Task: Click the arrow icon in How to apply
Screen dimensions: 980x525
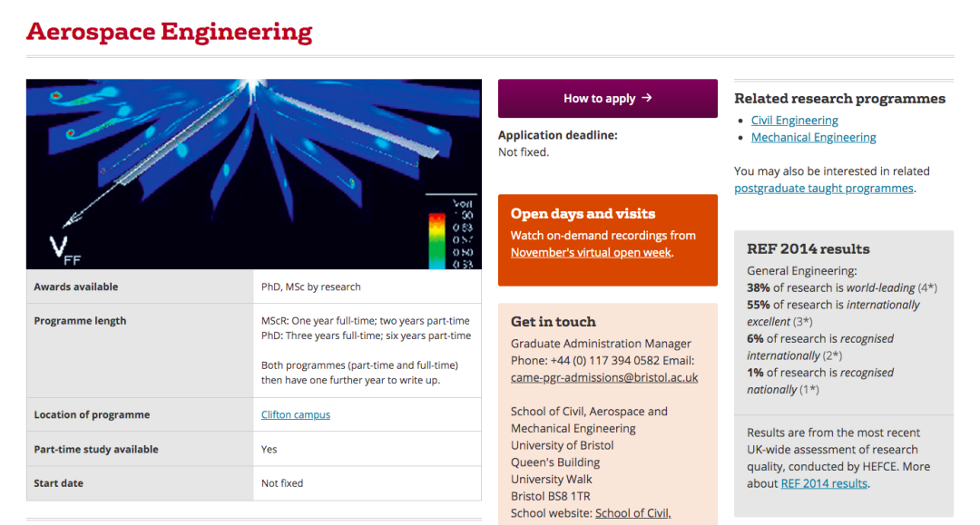Action: pyautogui.click(x=647, y=98)
